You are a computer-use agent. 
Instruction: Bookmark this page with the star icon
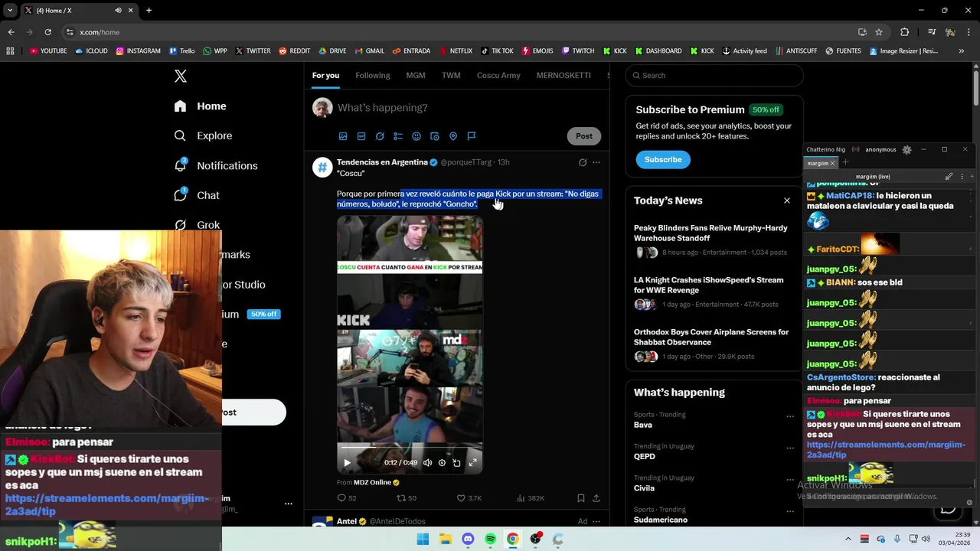(879, 32)
